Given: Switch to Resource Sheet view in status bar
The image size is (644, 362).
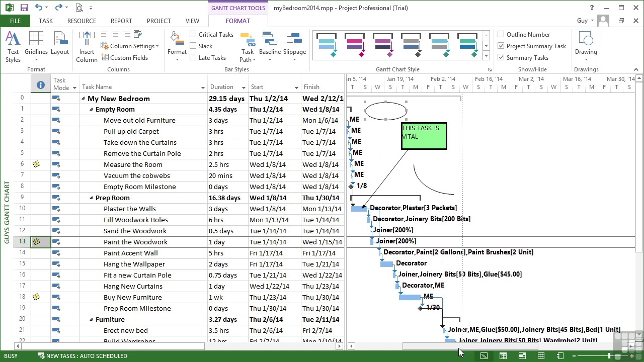Looking at the screenshot, I should click(x=541, y=356).
